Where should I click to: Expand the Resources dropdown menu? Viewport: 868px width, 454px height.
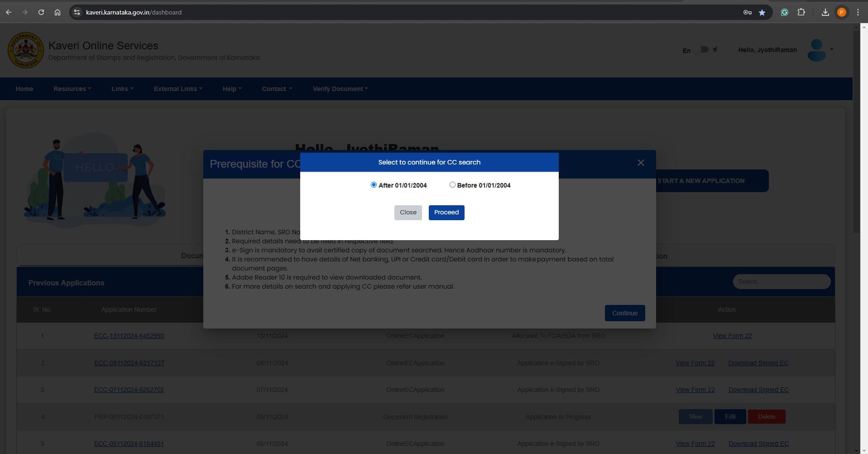pyautogui.click(x=72, y=89)
